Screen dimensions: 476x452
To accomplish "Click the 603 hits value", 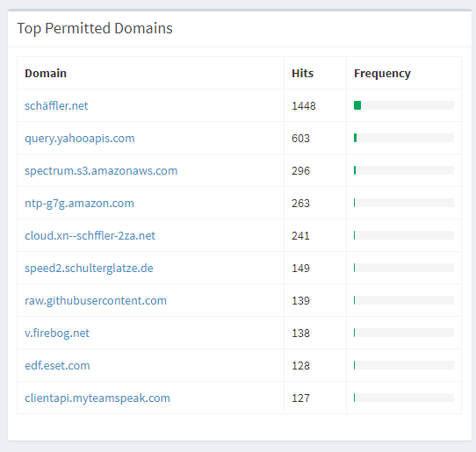I will click(x=300, y=139).
